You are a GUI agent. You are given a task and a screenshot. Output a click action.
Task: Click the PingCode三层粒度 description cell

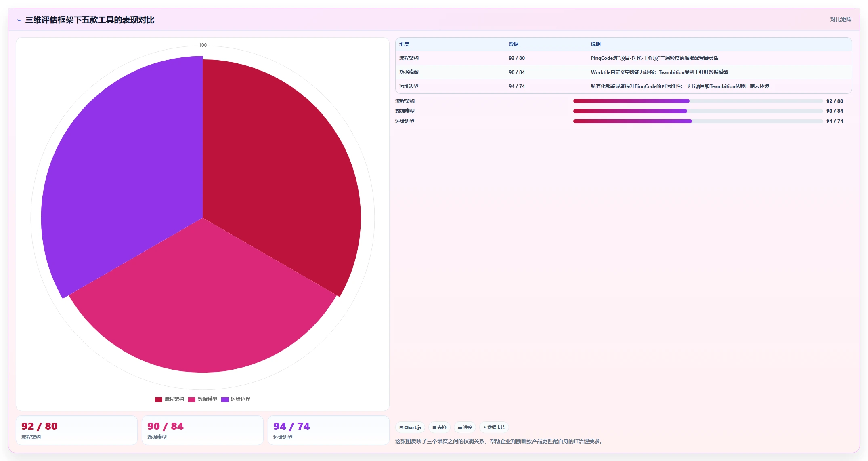pos(655,58)
